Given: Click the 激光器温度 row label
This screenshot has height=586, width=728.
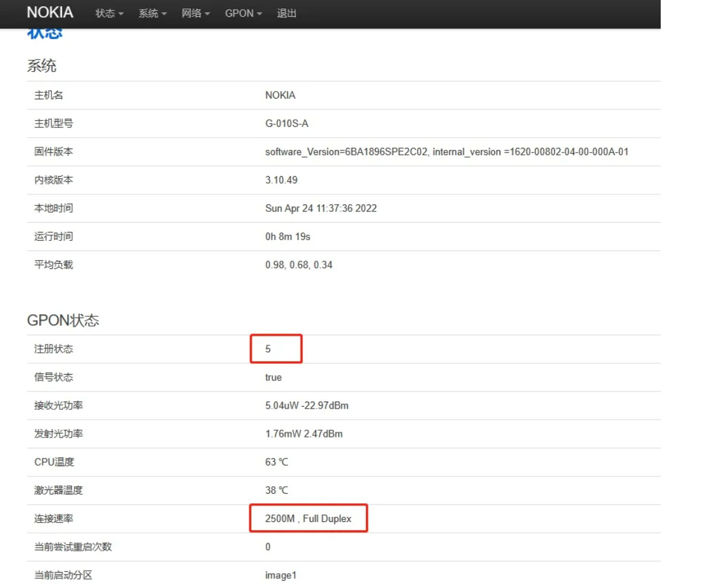Looking at the screenshot, I should 58,491.
